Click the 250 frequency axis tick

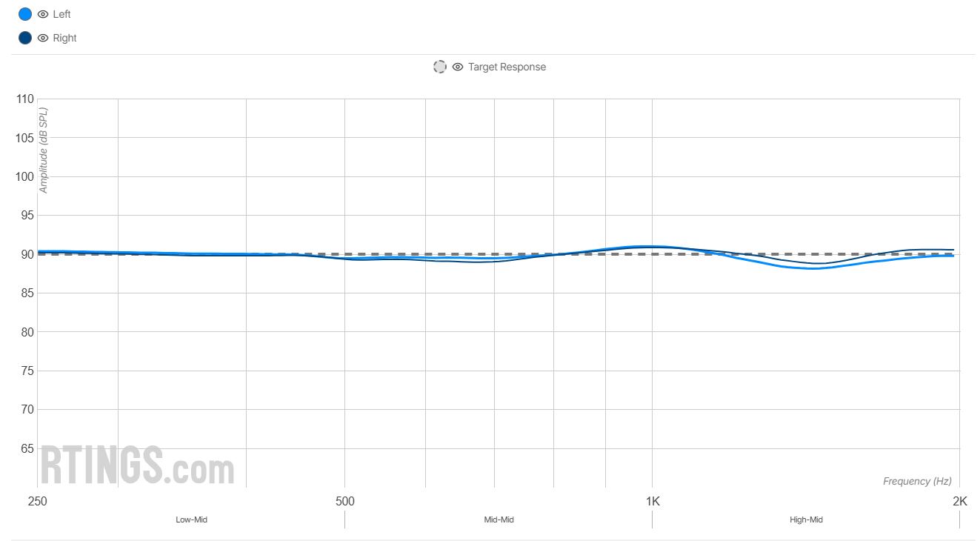(37, 501)
